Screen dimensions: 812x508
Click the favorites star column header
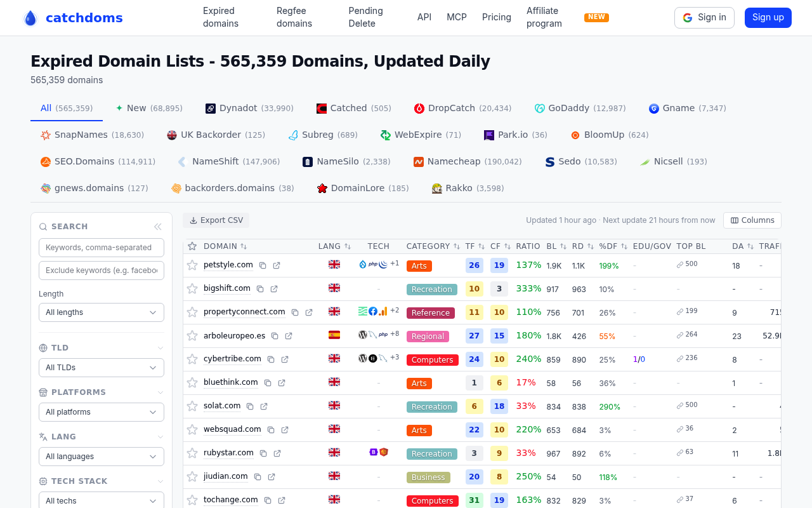click(192, 246)
